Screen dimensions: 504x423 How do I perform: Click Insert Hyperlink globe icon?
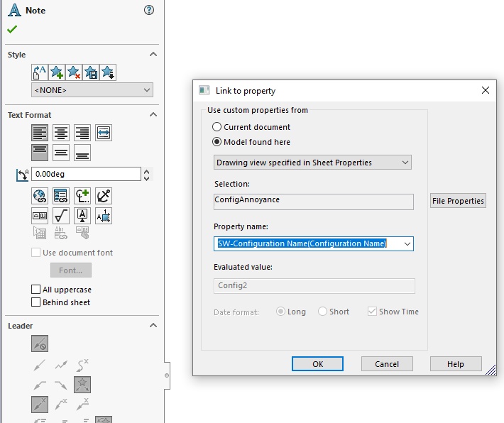pos(40,196)
